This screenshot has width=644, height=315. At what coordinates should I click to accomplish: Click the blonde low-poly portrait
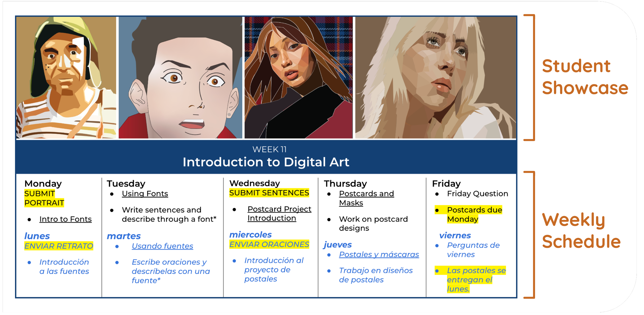click(435, 77)
